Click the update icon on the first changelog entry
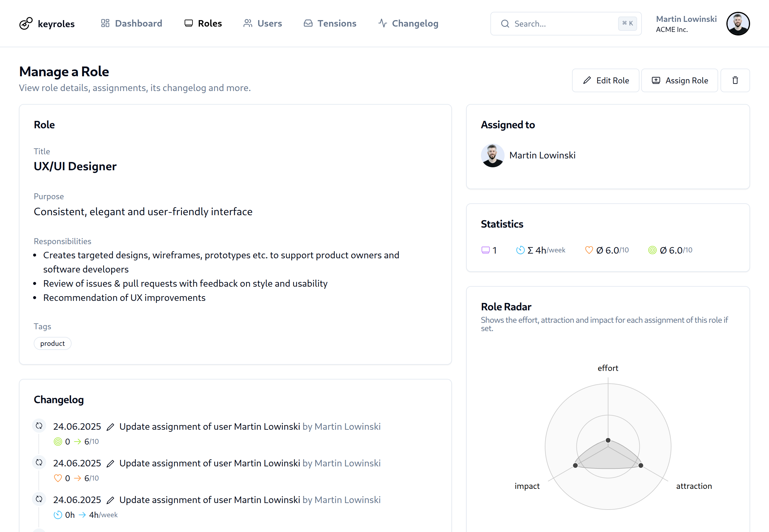 [x=39, y=425]
